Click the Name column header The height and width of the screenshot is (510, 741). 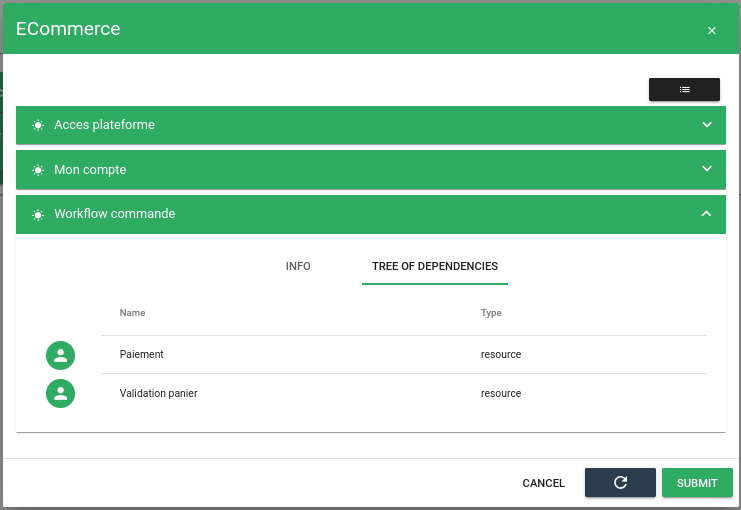133,313
